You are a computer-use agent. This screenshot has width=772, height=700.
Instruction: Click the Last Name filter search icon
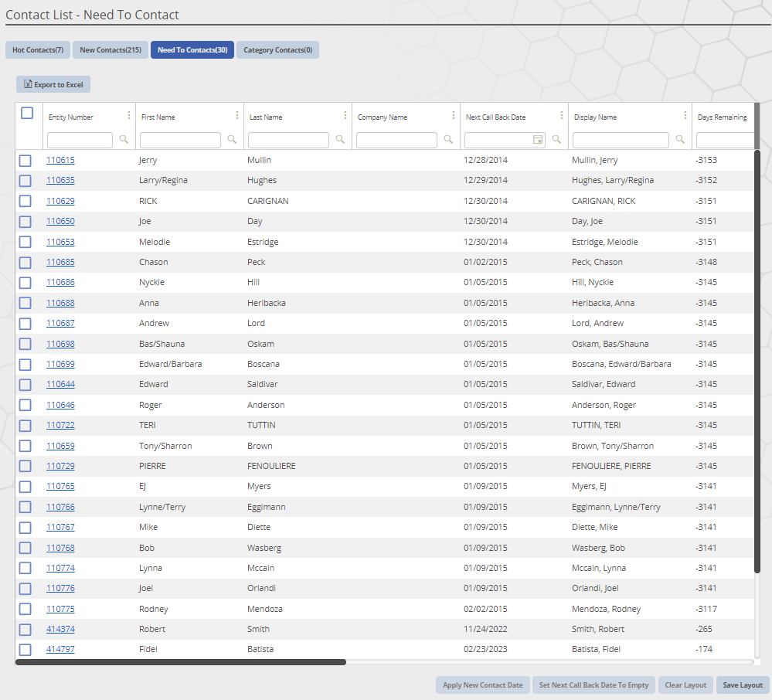point(340,139)
